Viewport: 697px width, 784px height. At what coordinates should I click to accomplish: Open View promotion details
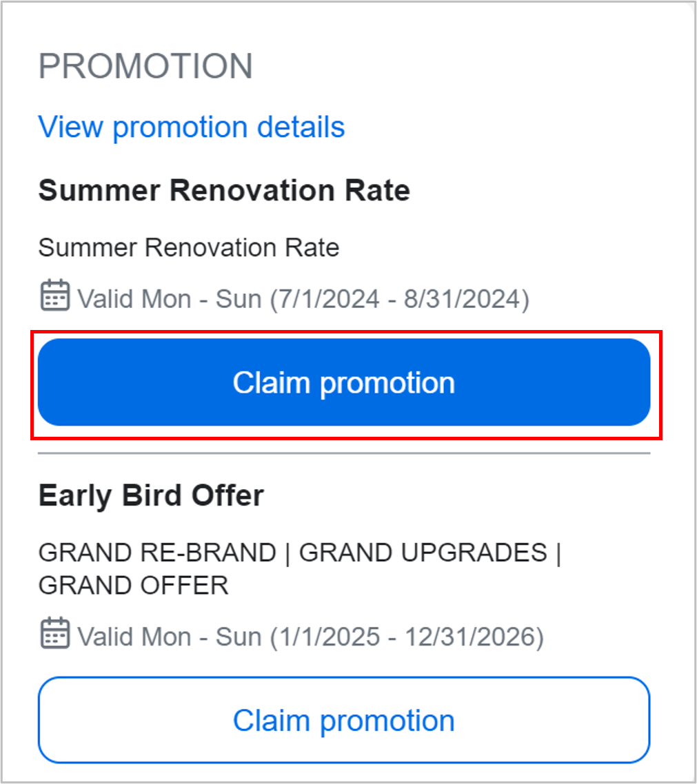(x=192, y=127)
